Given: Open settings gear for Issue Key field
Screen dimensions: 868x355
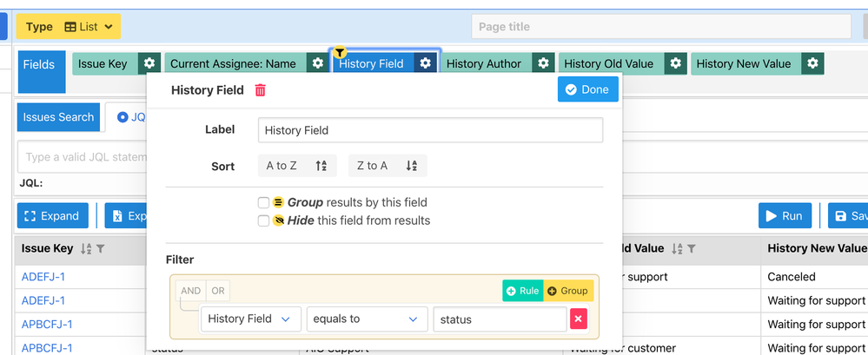Looking at the screenshot, I should (149, 63).
